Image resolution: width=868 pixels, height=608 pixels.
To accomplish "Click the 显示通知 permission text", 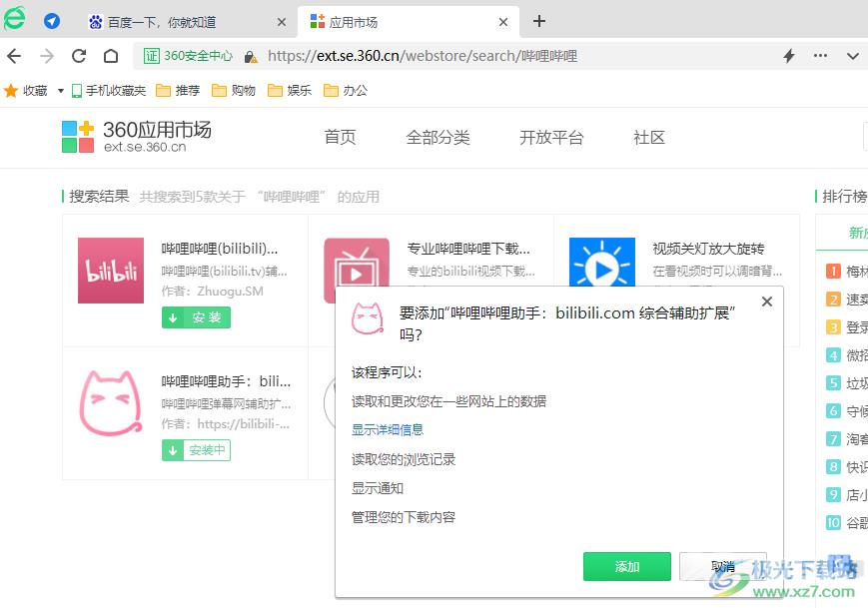I will point(378,488).
